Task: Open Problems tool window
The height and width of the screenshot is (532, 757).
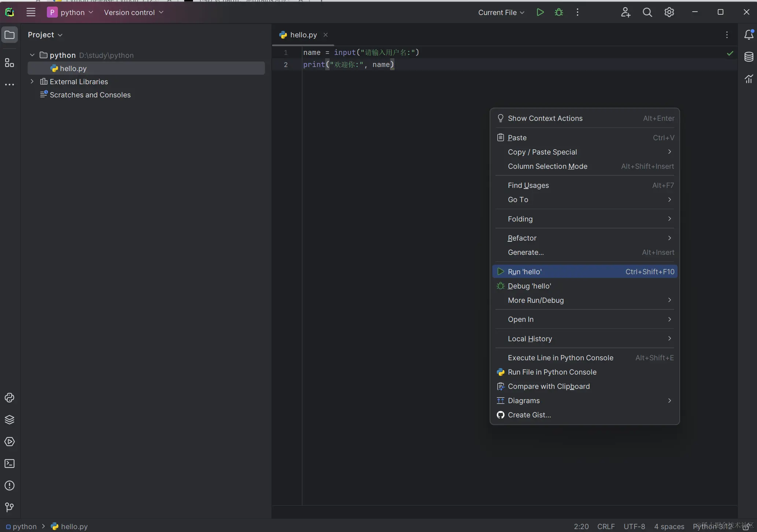Action: point(10,486)
